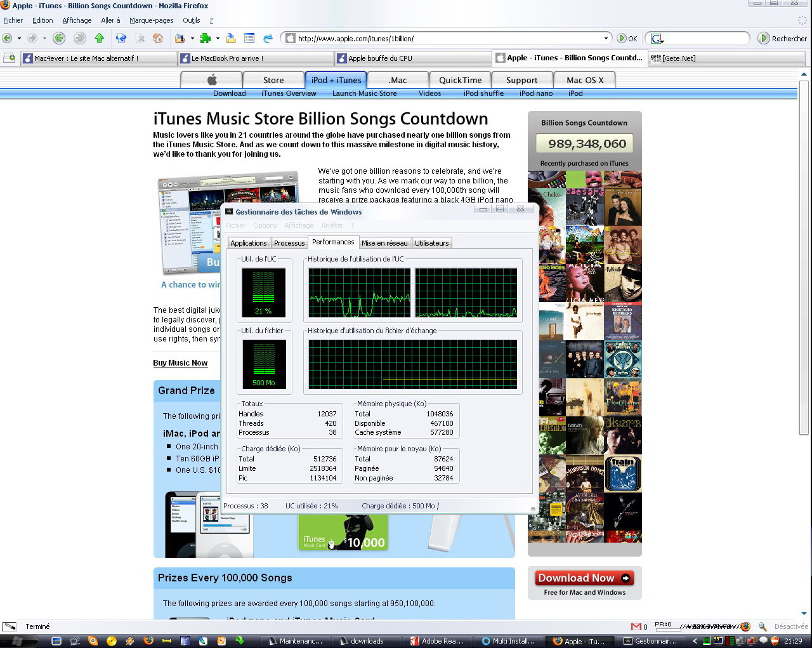The image size is (812, 648).
Task: Open Options menu in Task Manager
Action: point(265,225)
